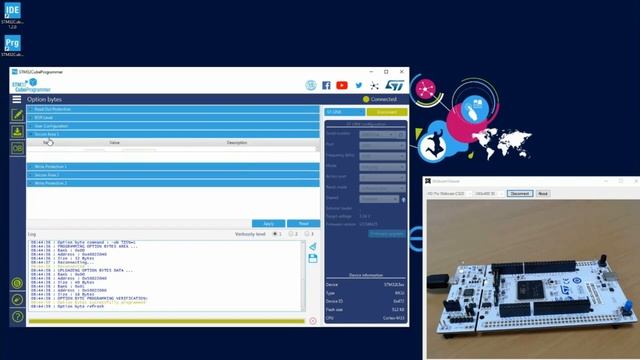Click the webcam viewer window icon
Screen dimensions: 640x360
coord(428,181)
